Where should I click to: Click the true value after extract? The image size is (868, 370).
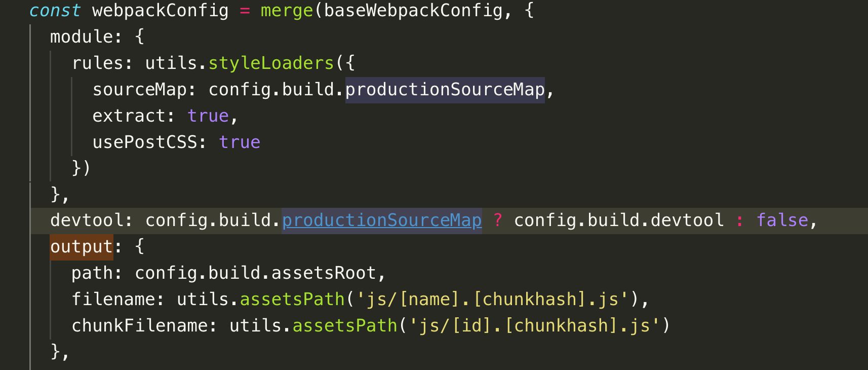click(208, 116)
